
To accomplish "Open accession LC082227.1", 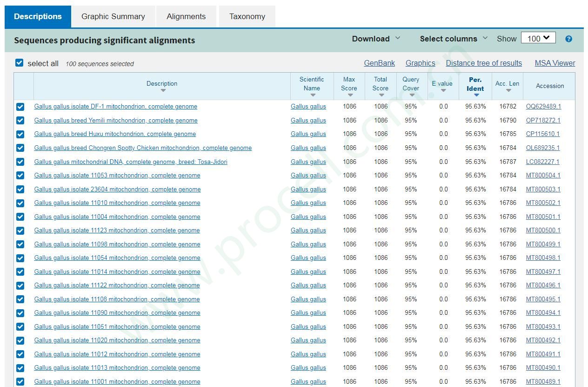I will click(542, 162).
